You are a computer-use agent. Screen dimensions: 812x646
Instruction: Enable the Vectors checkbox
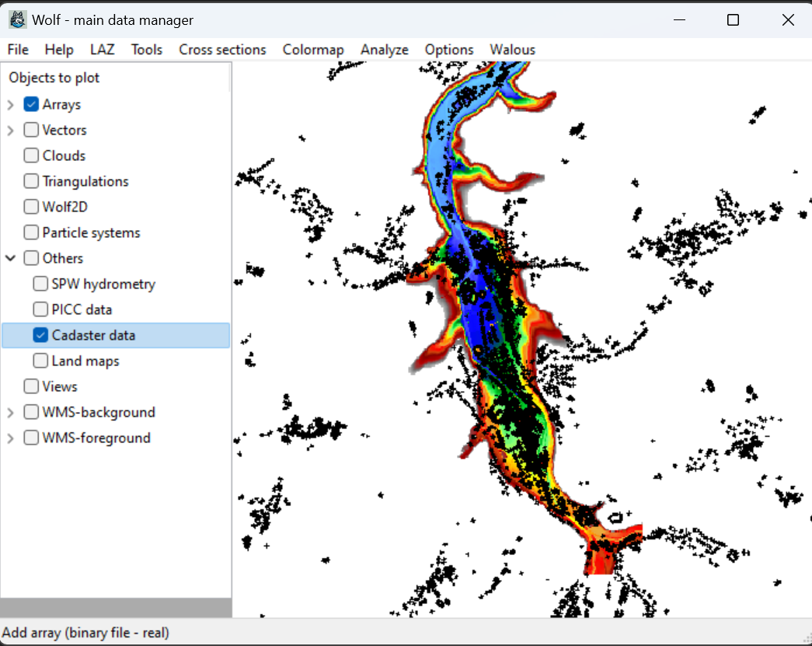pyautogui.click(x=31, y=130)
